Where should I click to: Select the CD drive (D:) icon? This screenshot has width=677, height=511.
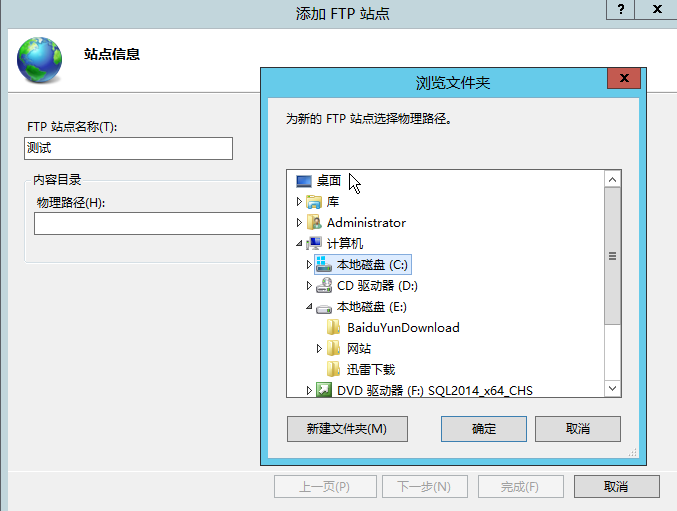point(324,286)
